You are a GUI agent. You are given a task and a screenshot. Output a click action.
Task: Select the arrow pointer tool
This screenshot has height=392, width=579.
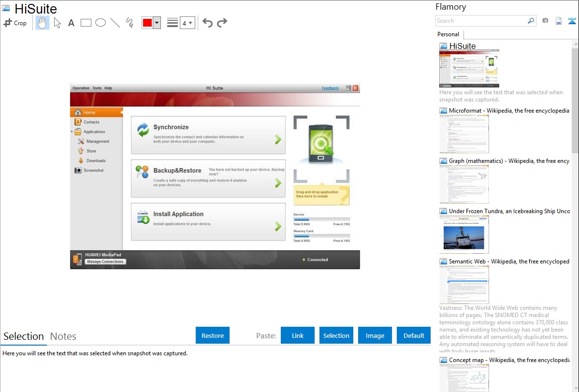[57, 23]
